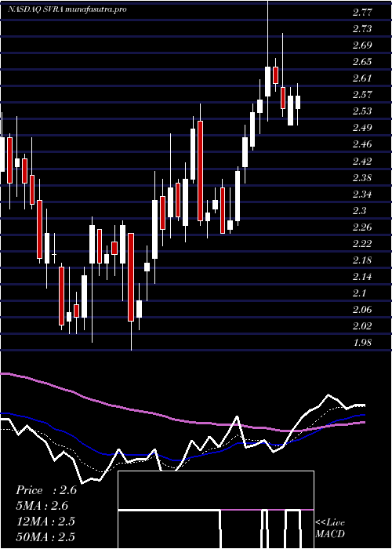Click the 2.06 price axis label
The image size is (392, 549).
[x=362, y=310]
